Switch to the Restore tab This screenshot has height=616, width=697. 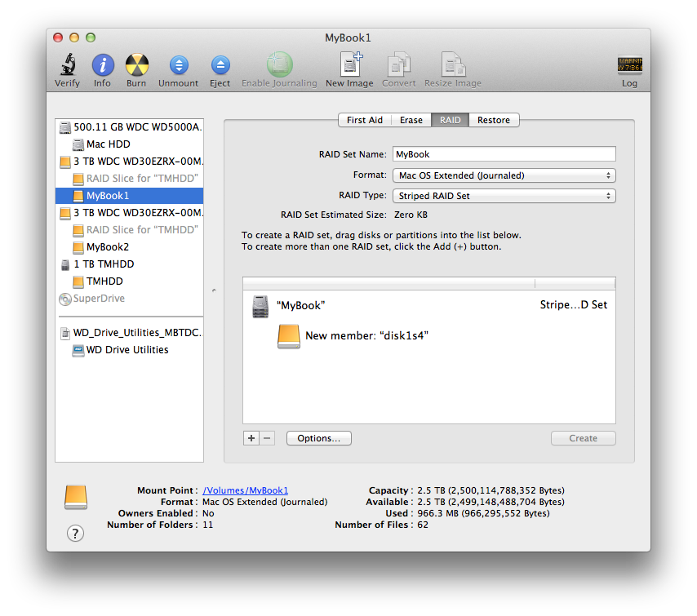tap(494, 120)
